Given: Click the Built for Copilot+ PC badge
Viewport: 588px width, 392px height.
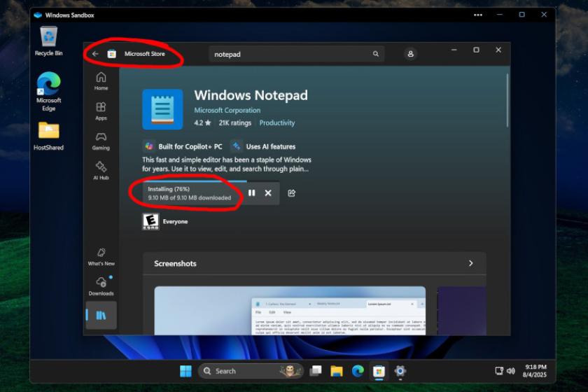Looking at the screenshot, I should (183, 146).
